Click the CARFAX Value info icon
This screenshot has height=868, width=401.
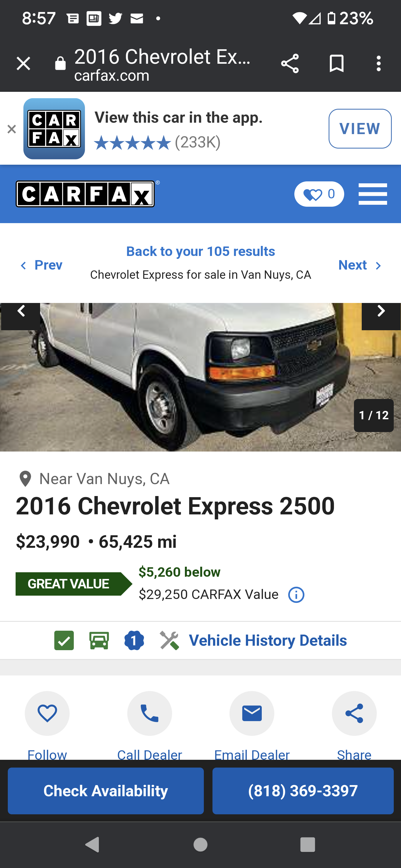click(296, 595)
